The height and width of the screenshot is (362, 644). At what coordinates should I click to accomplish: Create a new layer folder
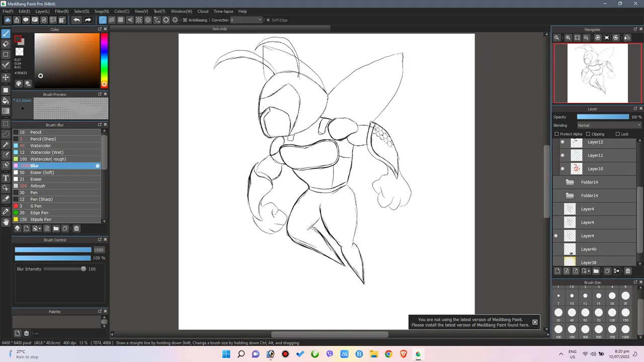point(596,271)
